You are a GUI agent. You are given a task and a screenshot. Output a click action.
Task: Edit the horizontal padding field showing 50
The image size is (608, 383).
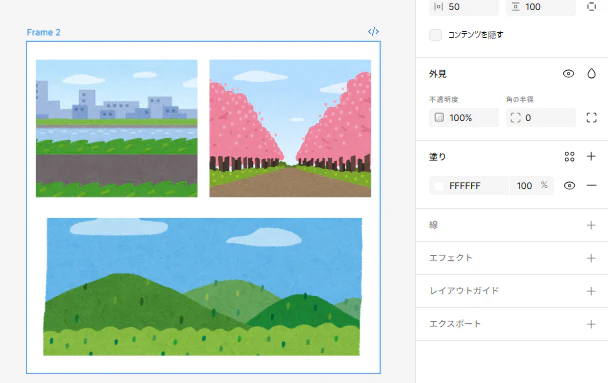point(464,7)
